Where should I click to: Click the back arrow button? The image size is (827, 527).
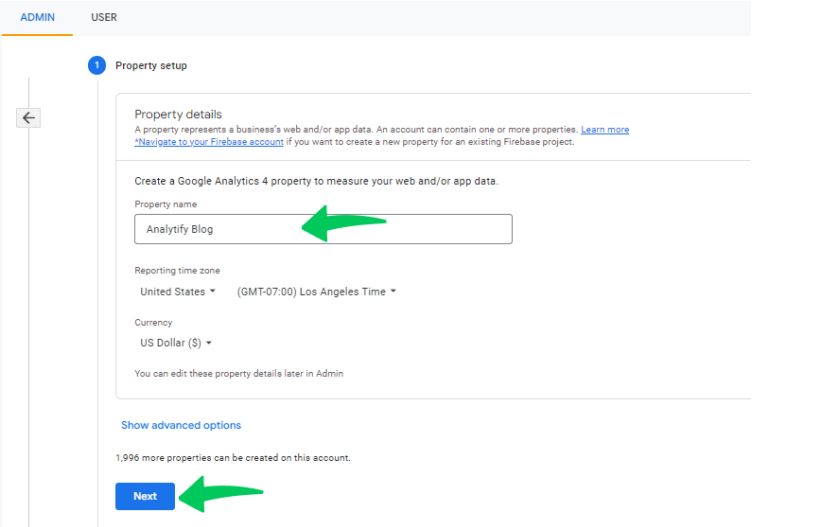coord(28,118)
